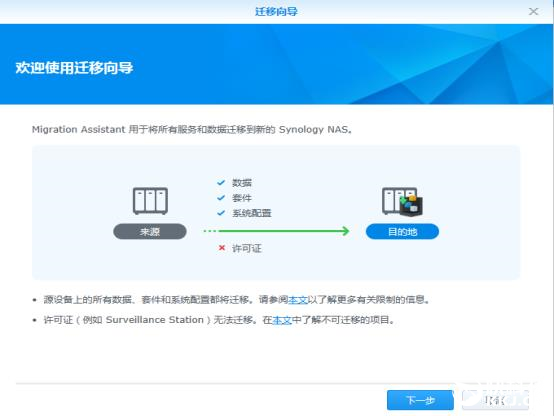Click the blue checkmark next to 数据
554x416 pixels.
(221, 183)
